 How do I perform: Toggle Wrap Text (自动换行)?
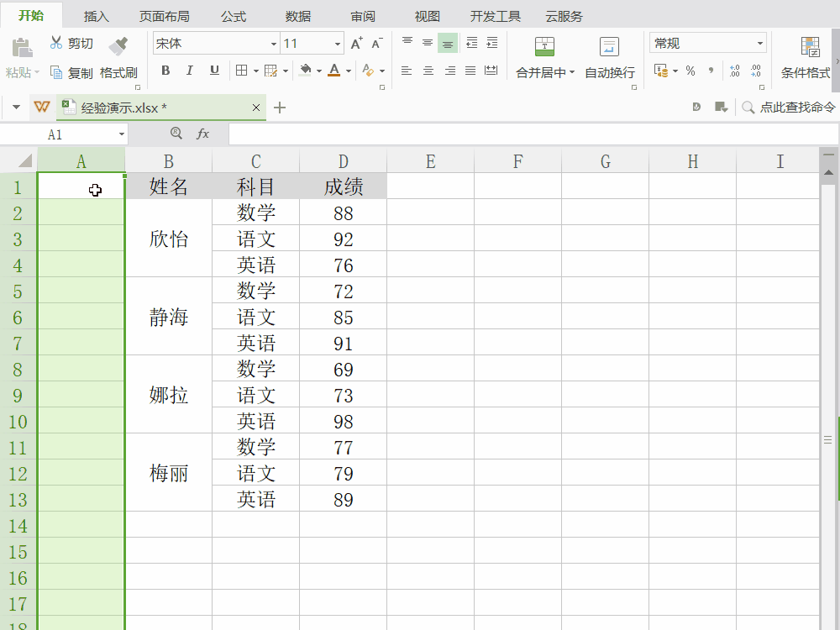click(610, 58)
